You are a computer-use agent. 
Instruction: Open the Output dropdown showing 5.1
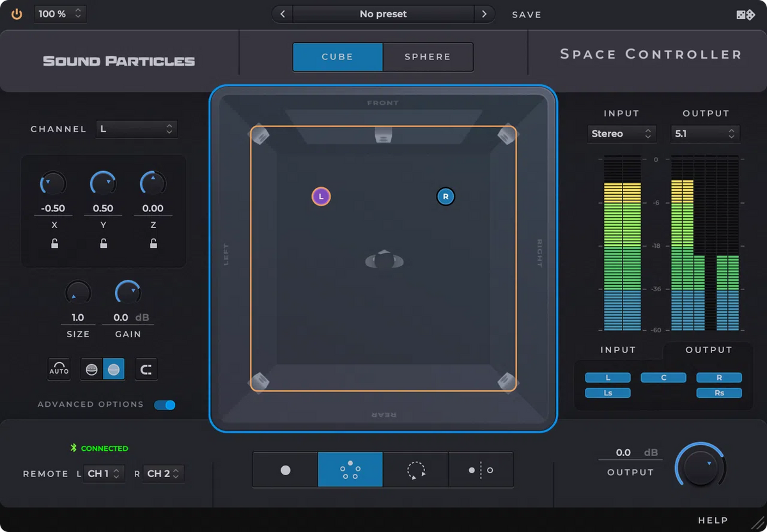click(704, 133)
